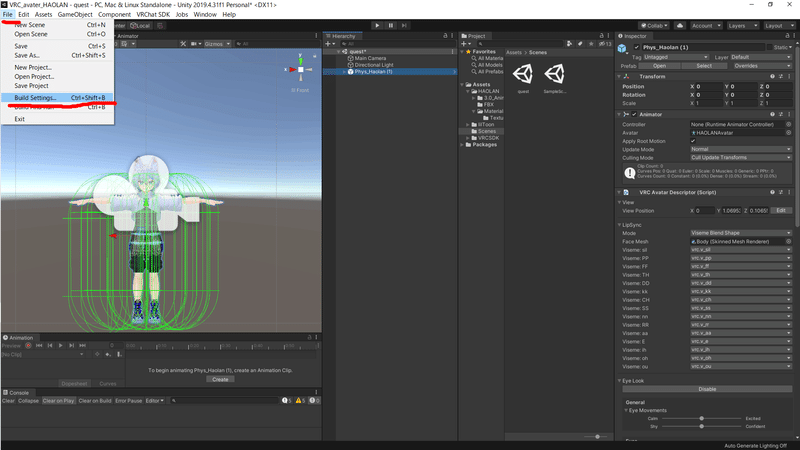The width and height of the screenshot is (800, 450).
Task: Open Transform component preset icon
Action: click(781, 77)
